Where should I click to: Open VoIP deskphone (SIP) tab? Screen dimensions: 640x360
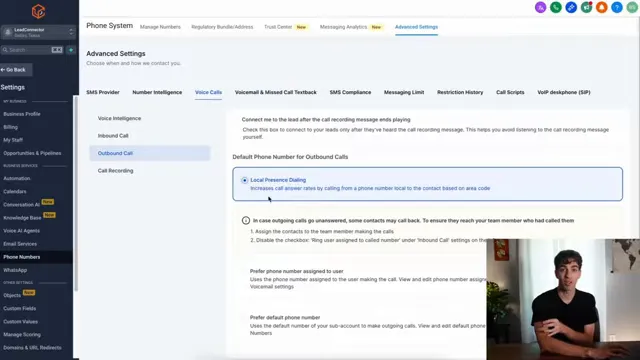pos(564,92)
